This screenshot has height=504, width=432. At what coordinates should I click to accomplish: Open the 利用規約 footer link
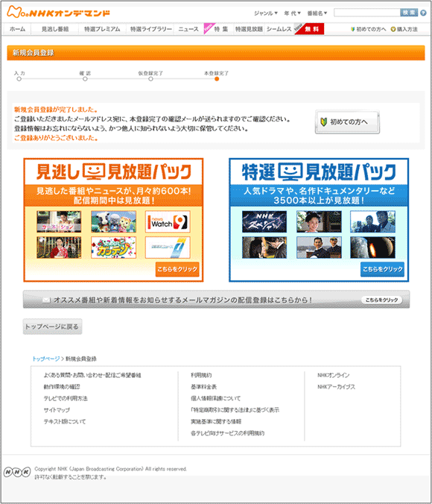click(x=201, y=375)
